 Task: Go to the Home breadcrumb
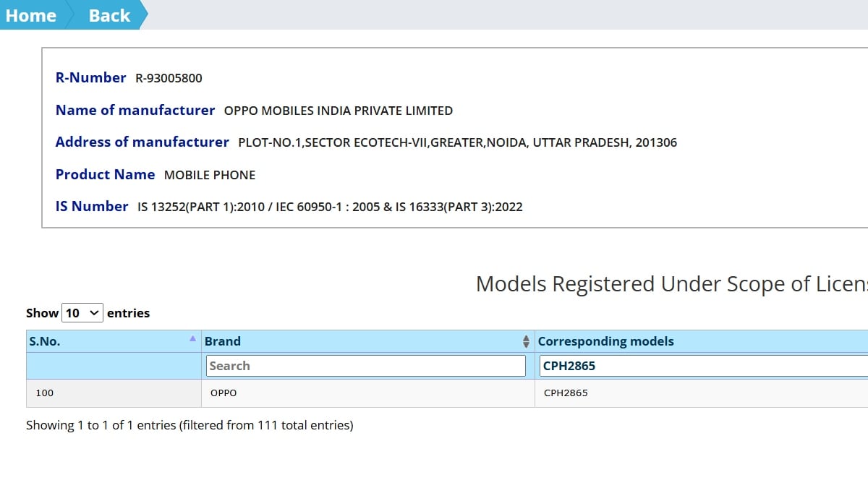[x=32, y=15]
